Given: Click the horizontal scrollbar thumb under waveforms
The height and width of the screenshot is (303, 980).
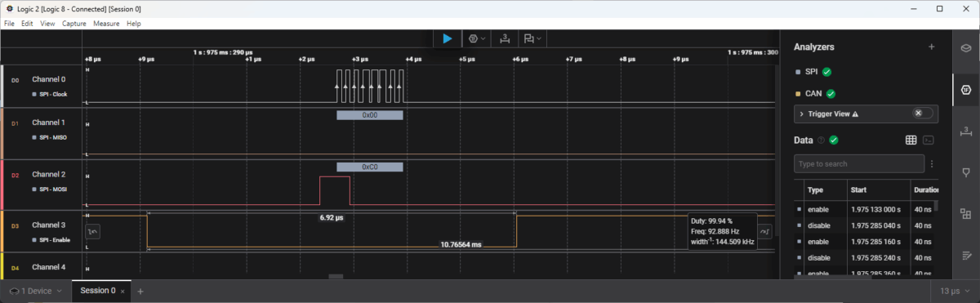Looking at the screenshot, I should 336,277.
